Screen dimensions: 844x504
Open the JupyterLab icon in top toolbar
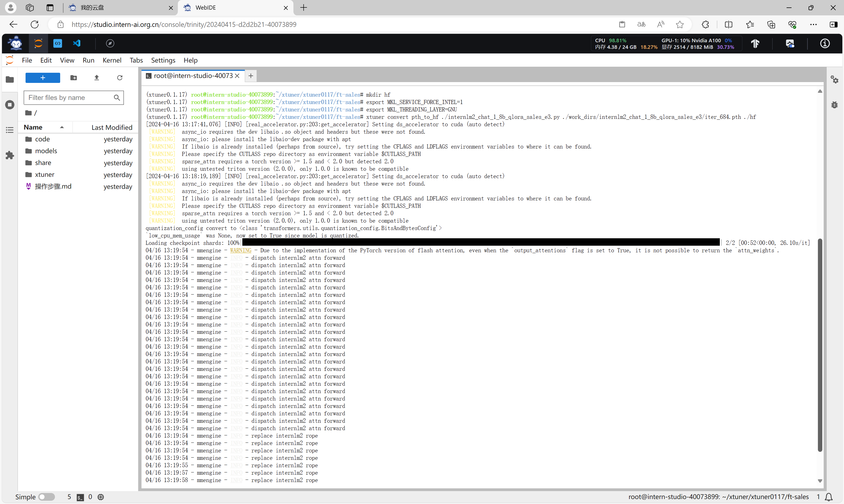tap(38, 43)
